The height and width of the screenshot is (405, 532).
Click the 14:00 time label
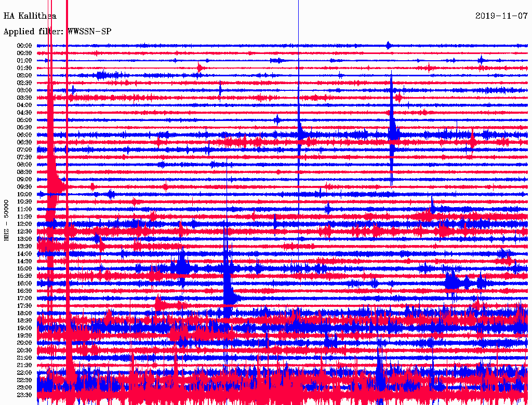coord(24,254)
